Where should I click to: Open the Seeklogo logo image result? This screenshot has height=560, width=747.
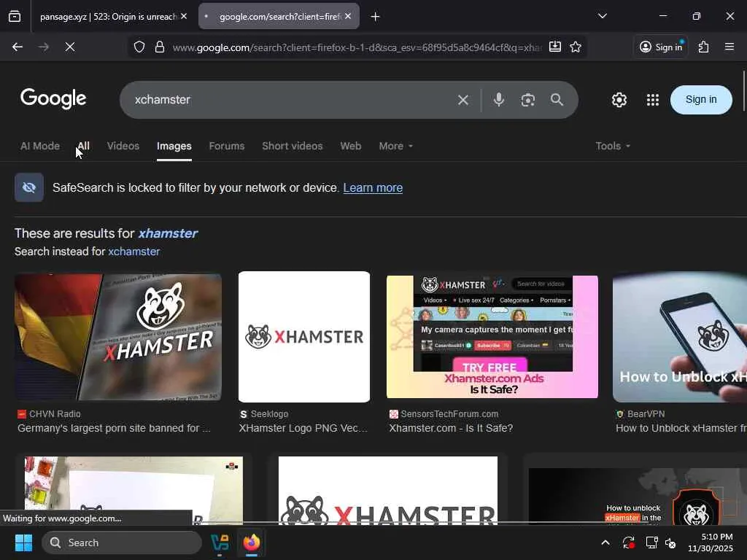click(304, 337)
